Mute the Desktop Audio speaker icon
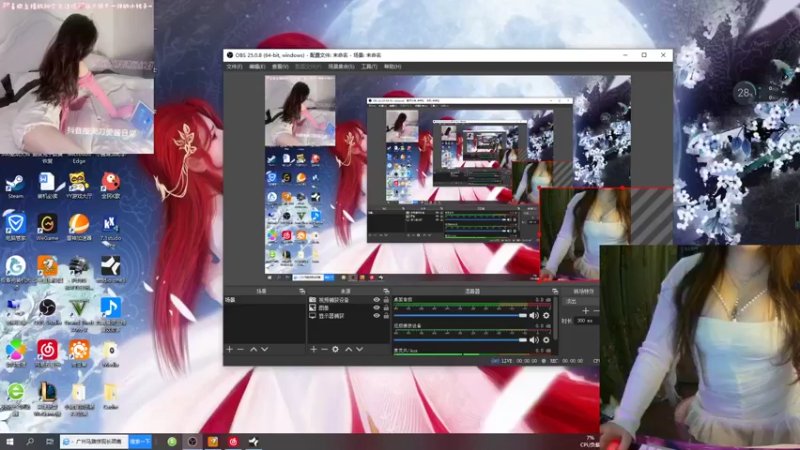This screenshot has height=450, width=800. (534, 315)
